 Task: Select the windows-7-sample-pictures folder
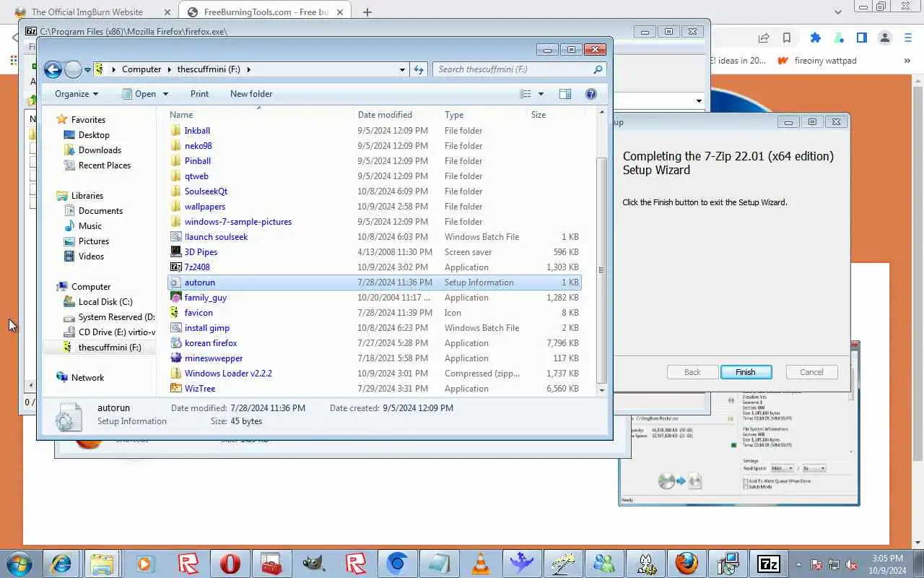[x=237, y=222]
